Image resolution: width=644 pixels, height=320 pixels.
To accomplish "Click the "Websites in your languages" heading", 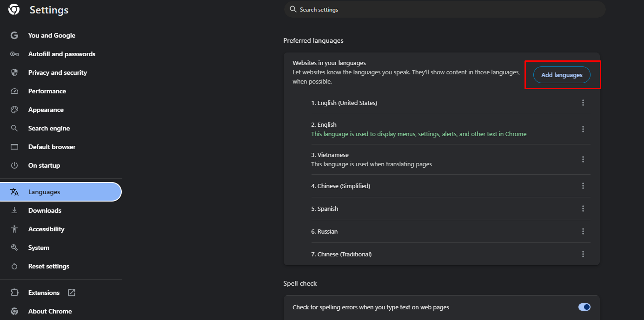I will click(329, 63).
